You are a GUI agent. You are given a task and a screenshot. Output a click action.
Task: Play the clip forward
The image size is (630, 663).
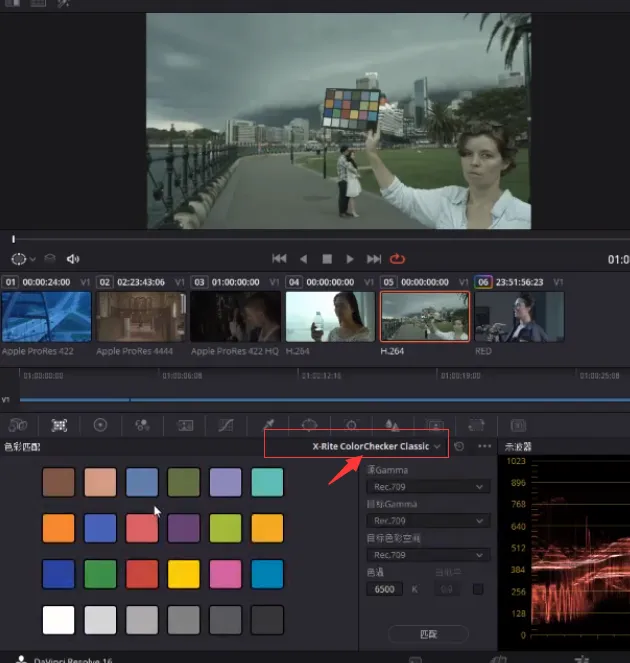click(350, 259)
